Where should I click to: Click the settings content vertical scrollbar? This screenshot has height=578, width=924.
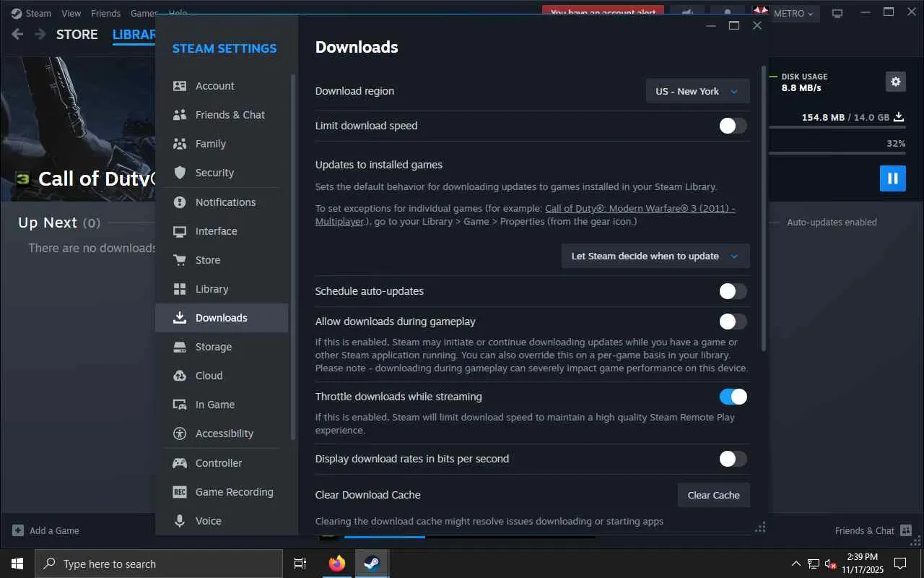[x=764, y=210]
